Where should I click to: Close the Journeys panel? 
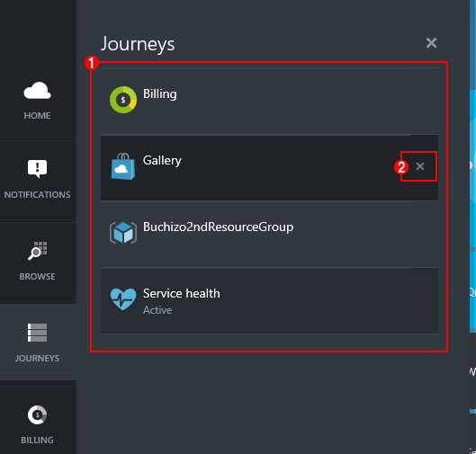click(431, 43)
